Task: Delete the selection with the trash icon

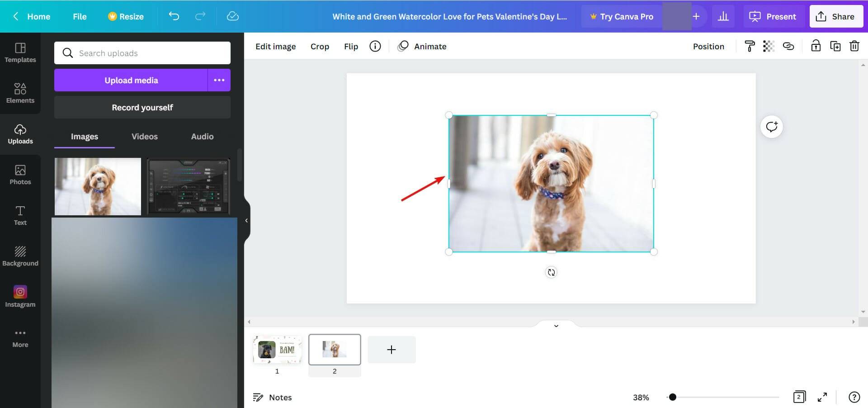Action: point(854,46)
